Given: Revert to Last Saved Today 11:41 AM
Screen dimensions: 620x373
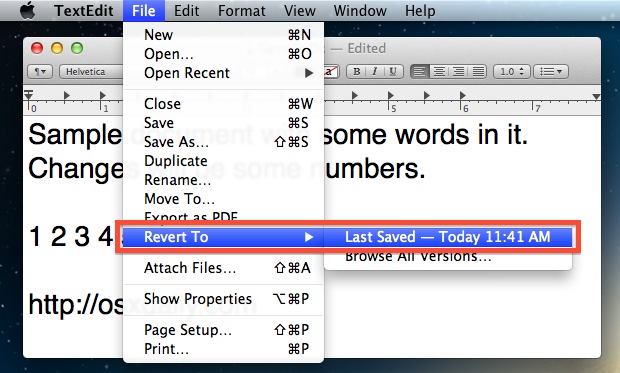Looking at the screenshot, I should [x=448, y=237].
